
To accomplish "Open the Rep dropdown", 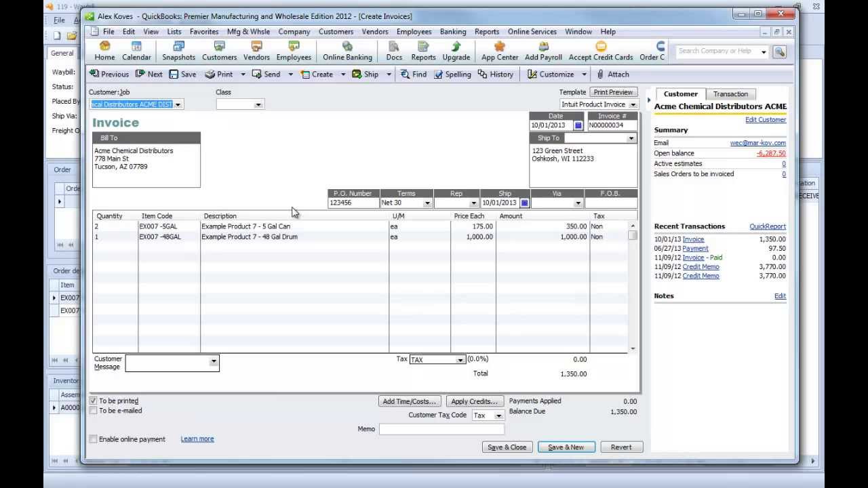I will [x=473, y=203].
